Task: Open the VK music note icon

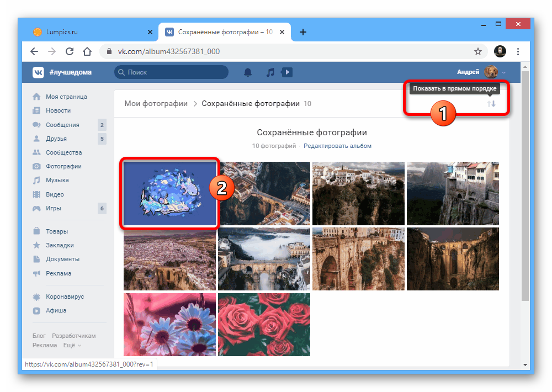Action: tap(270, 72)
